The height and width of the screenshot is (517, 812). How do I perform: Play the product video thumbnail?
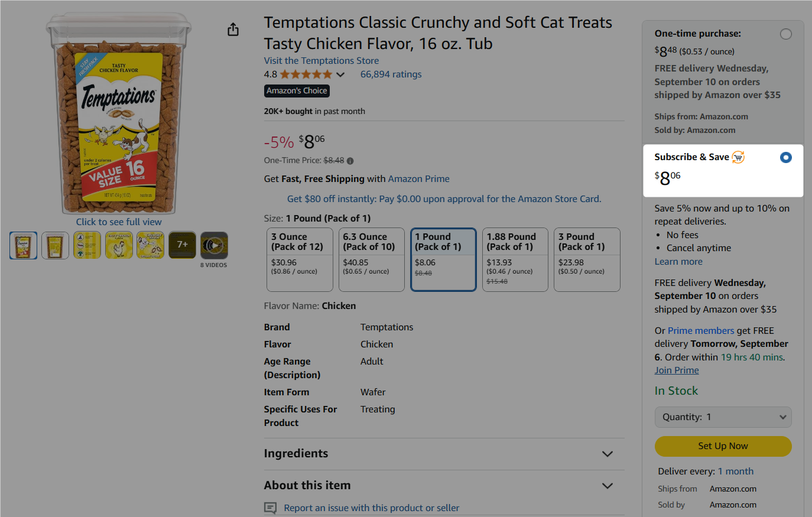[x=214, y=245]
